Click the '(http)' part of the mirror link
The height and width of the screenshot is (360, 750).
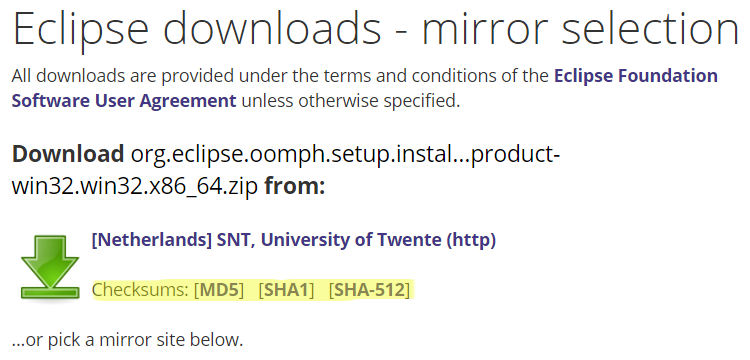click(472, 240)
